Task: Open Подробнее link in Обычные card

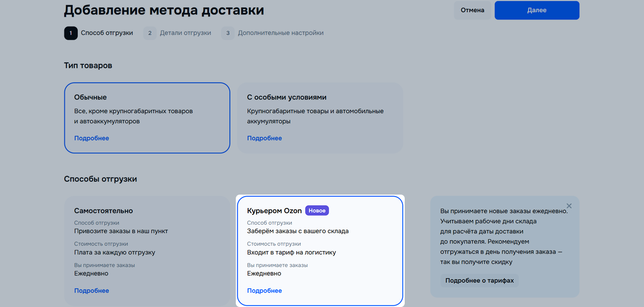Action: coord(92,138)
